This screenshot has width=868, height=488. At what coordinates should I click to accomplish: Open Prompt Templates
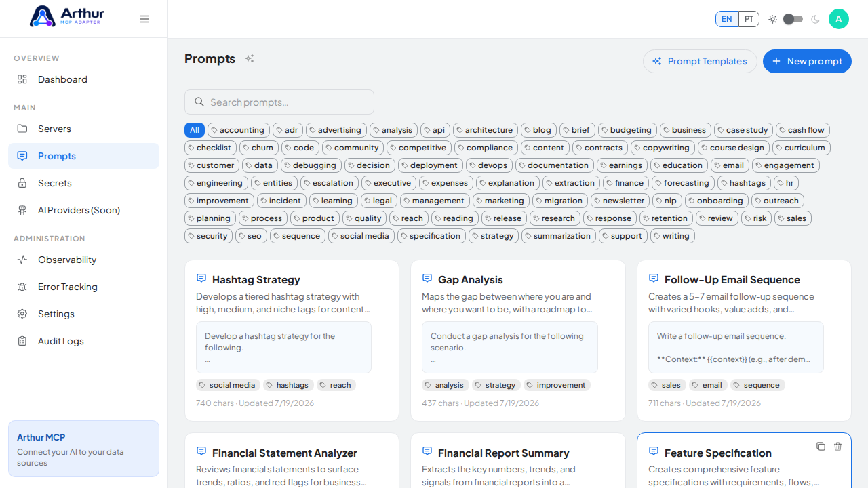[700, 61]
